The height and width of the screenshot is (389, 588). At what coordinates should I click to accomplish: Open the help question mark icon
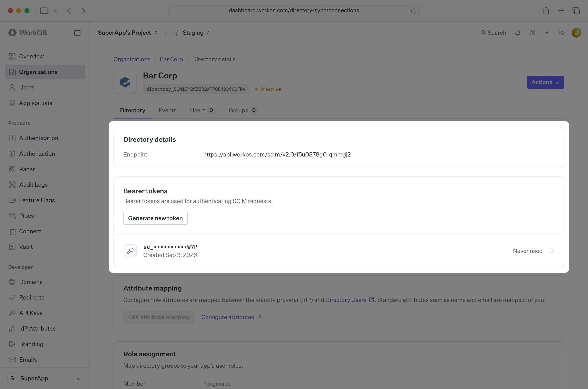(x=532, y=33)
